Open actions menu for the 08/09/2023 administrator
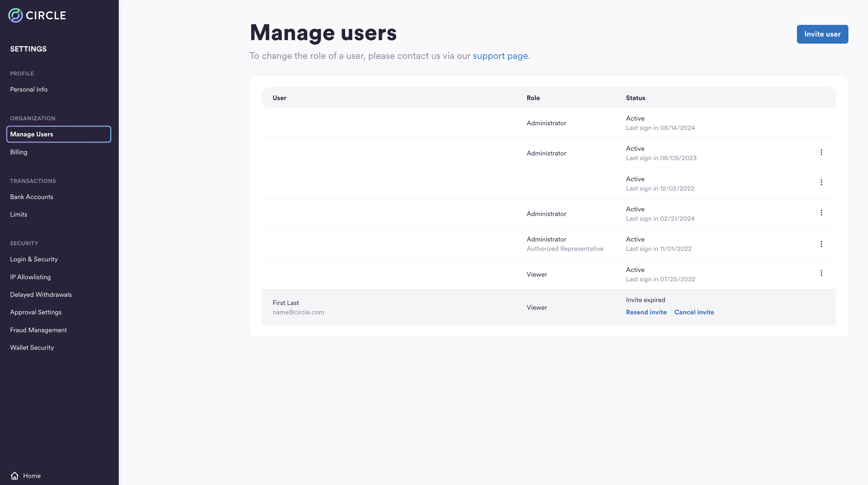 (821, 152)
